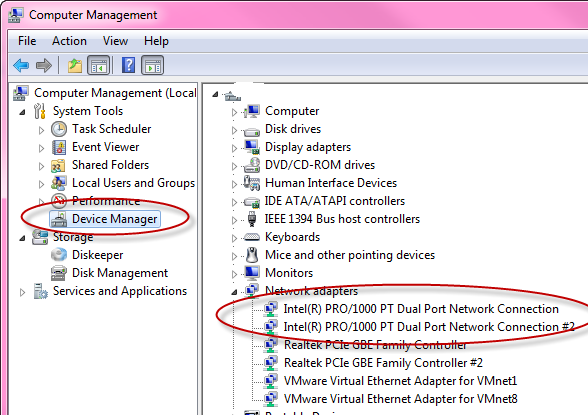588x415 pixels.
Task: Open the View menu
Action: click(116, 40)
